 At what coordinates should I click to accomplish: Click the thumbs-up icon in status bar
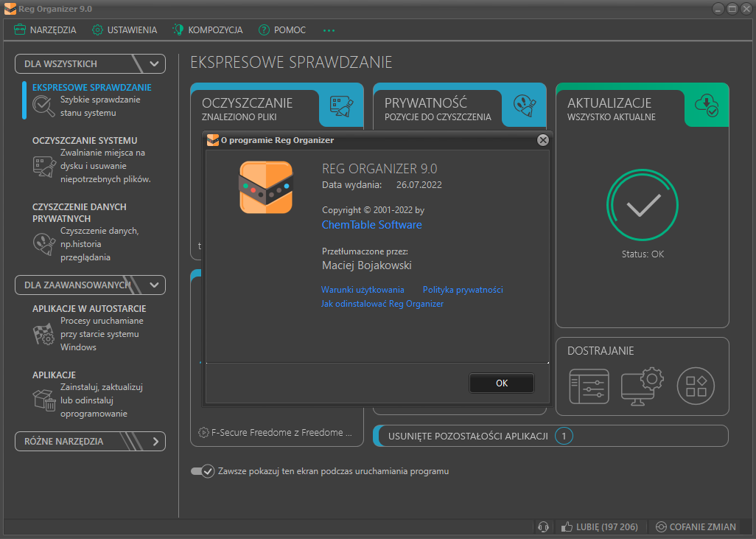pos(567,526)
